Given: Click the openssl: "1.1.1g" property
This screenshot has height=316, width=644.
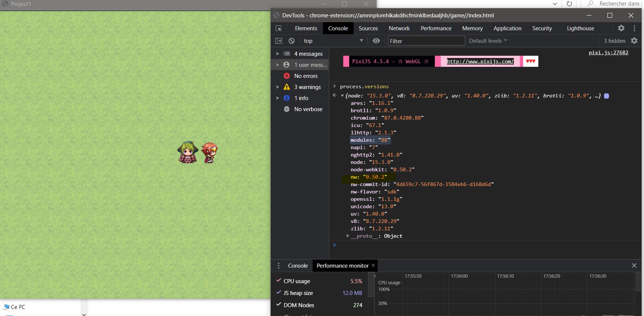Looking at the screenshot, I should 376,199.
